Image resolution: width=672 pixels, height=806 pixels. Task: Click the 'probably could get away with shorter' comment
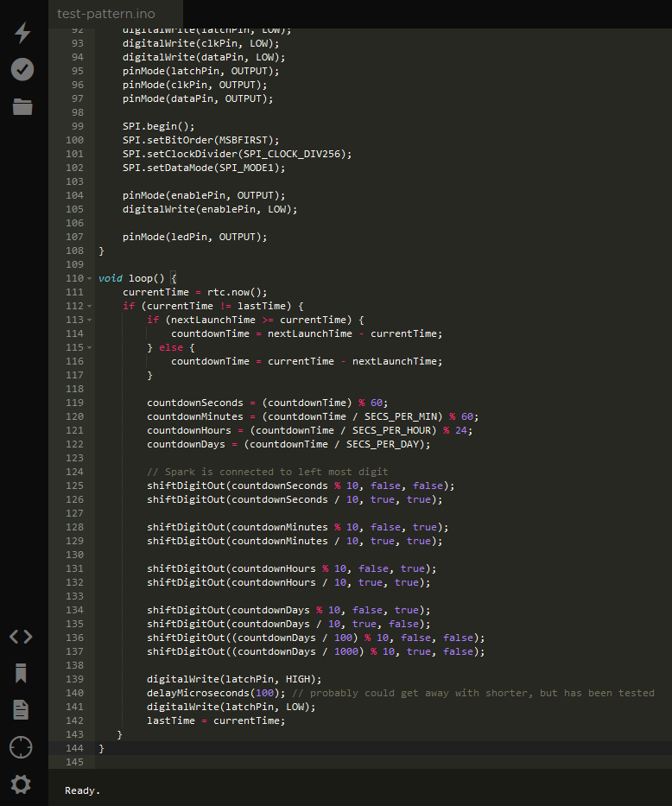pyautogui.click(x=472, y=693)
